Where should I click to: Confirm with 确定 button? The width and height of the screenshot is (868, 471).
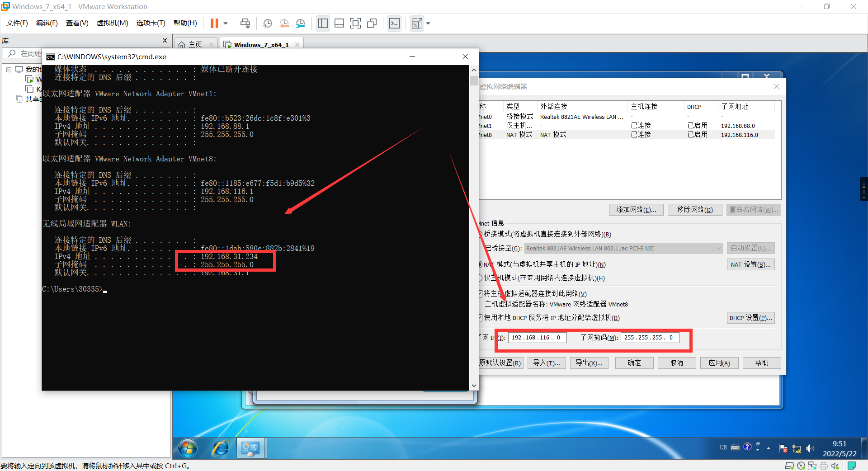coord(634,363)
